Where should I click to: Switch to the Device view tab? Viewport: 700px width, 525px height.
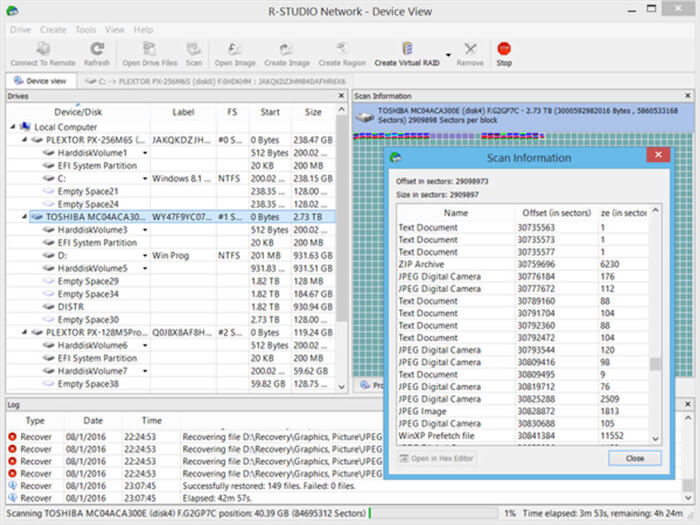tap(40, 81)
